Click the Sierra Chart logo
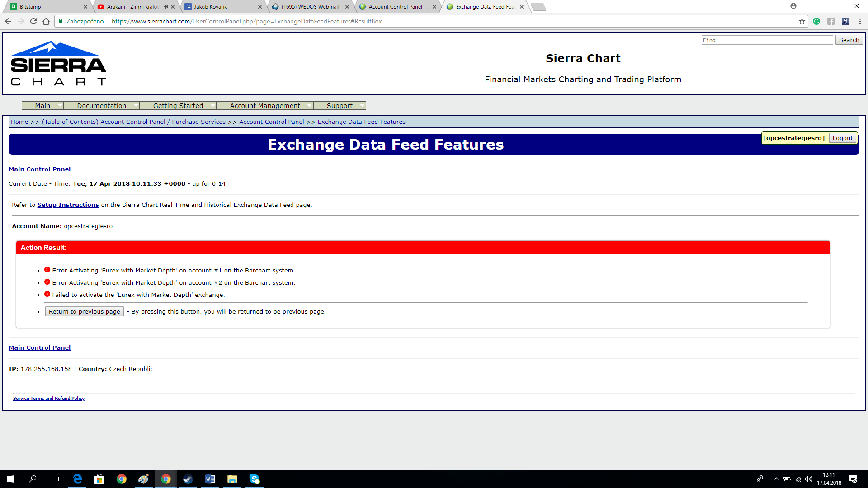Screen dimensions: 868x488 pyautogui.click(x=58, y=63)
